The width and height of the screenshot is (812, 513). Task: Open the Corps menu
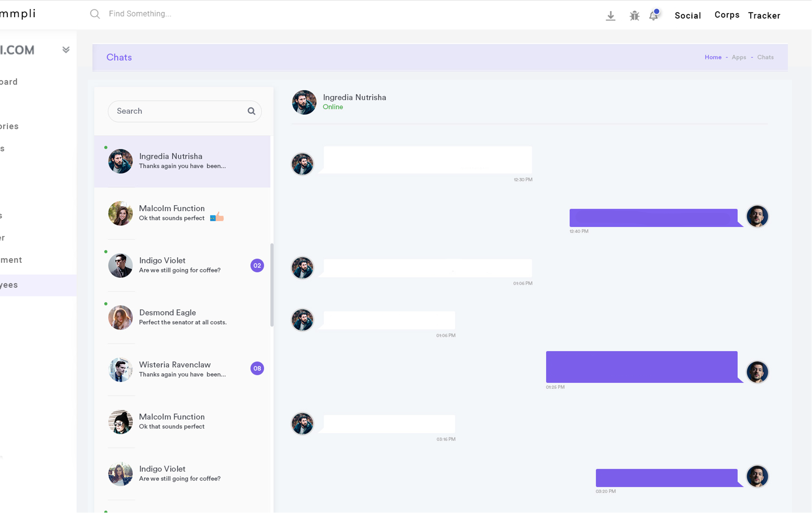727,15
